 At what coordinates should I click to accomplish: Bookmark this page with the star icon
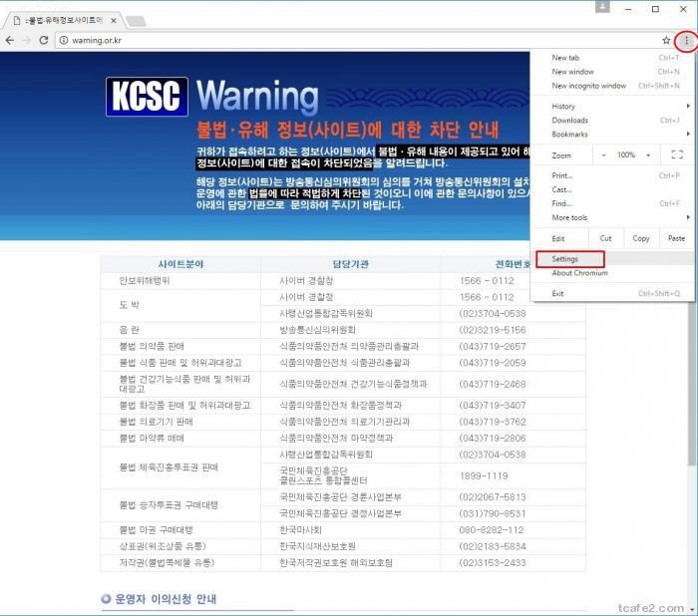(x=666, y=41)
